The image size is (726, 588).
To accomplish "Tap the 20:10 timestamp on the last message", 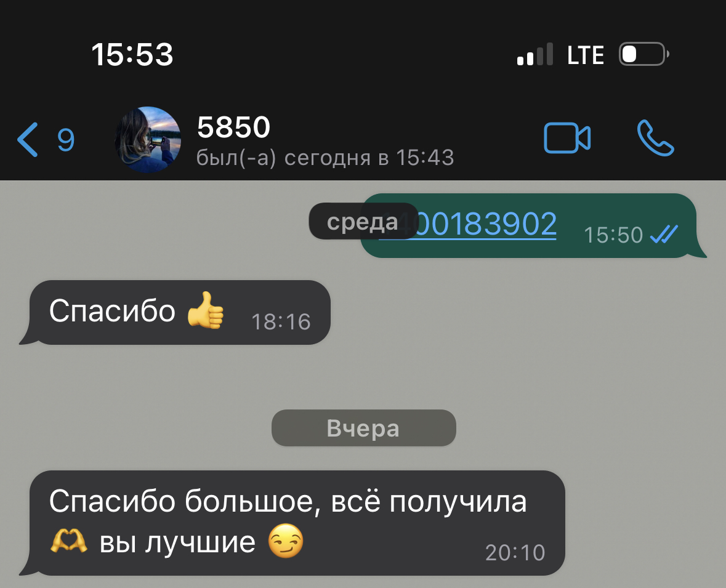I will pyautogui.click(x=515, y=553).
